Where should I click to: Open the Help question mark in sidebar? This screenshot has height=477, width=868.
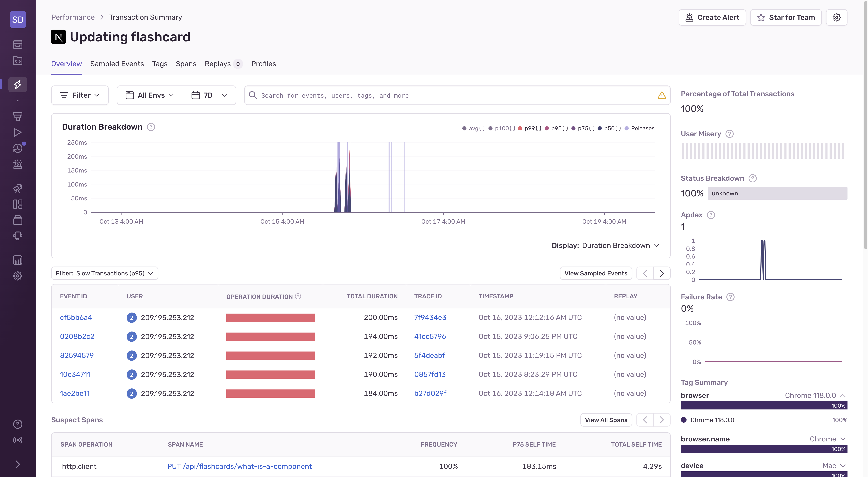18,424
